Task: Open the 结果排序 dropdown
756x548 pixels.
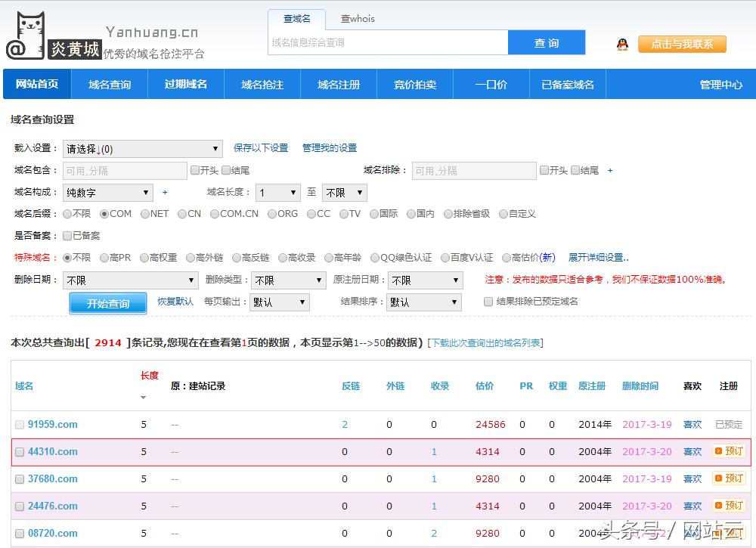Action: click(x=423, y=302)
